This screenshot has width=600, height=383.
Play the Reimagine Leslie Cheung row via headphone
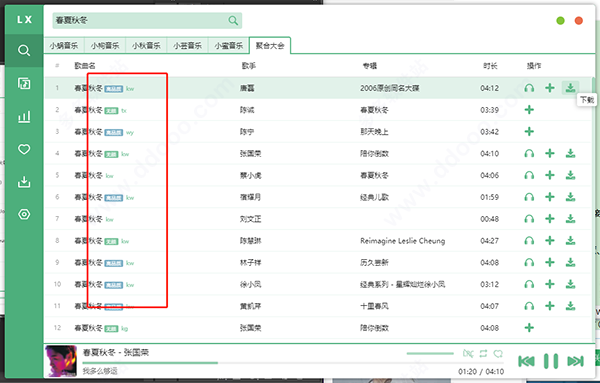529,241
